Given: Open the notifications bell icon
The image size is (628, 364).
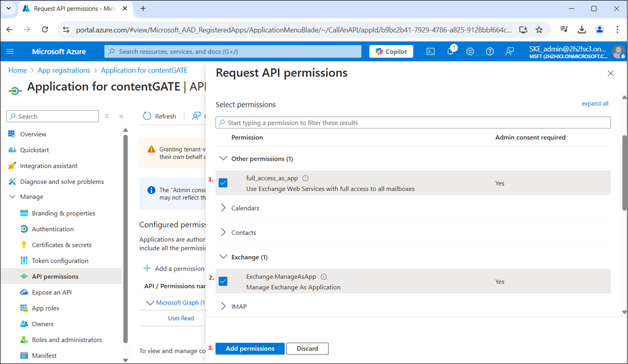Looking at the screenshot, I should coord(450,51).
